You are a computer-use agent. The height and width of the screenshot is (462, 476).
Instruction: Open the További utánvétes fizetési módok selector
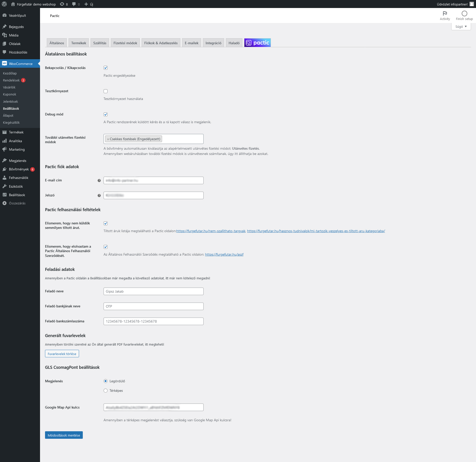[153, 139]
